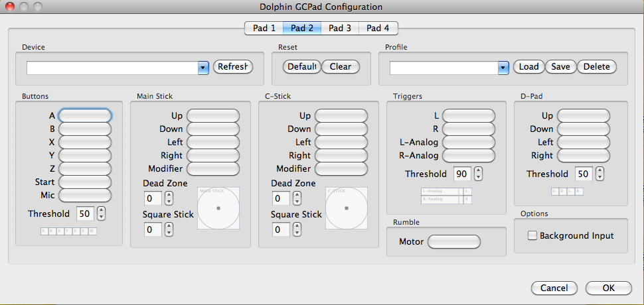Click the Load profile button

[x=528, y=67]
